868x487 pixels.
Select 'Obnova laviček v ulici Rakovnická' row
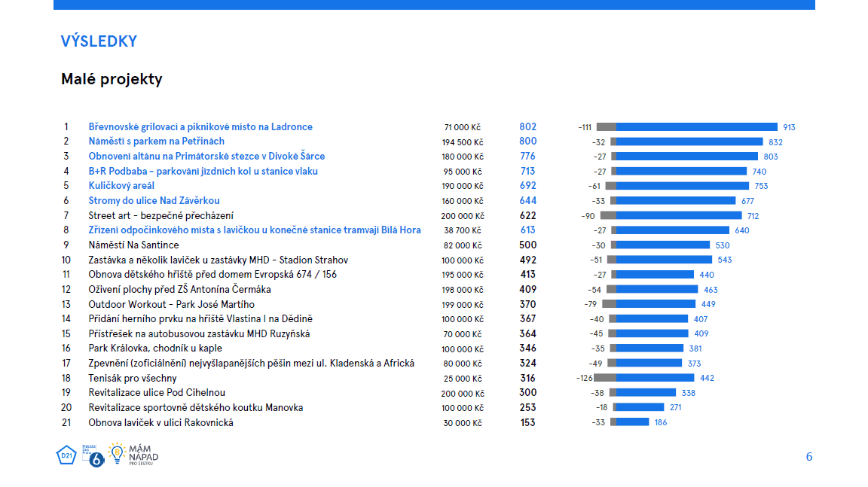[x=160, y=422]
